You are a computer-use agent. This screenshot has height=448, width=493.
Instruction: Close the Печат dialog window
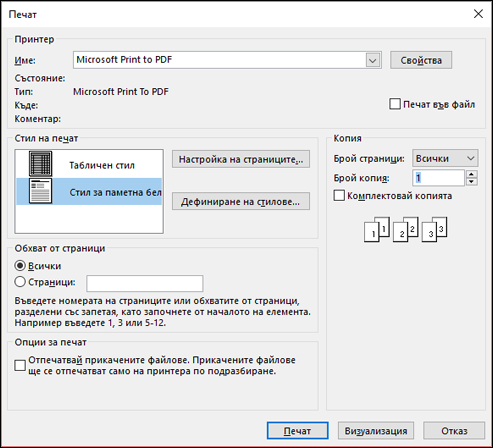coord(478,14)
